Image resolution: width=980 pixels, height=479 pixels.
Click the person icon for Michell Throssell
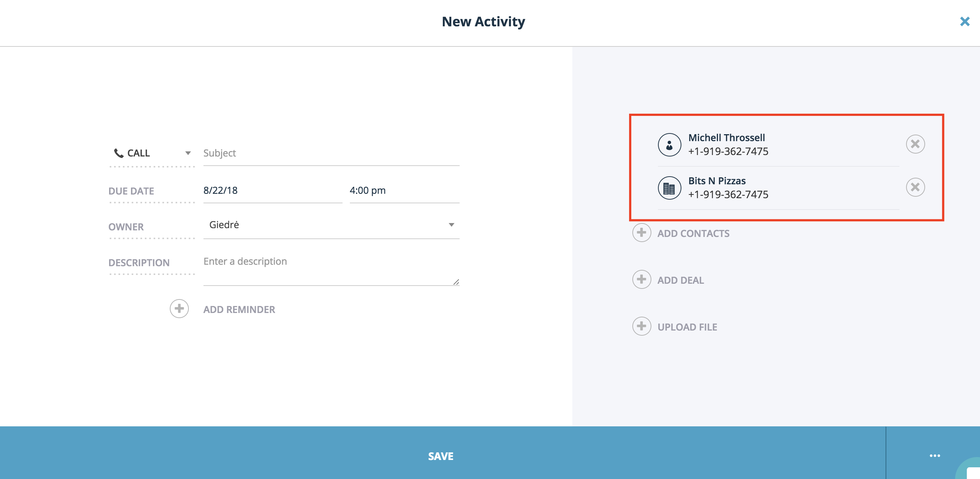point(669,145)
